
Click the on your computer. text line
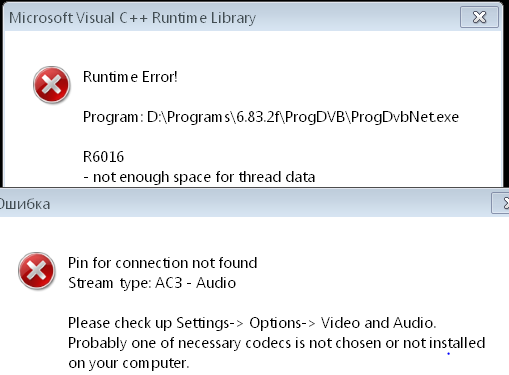129,363
